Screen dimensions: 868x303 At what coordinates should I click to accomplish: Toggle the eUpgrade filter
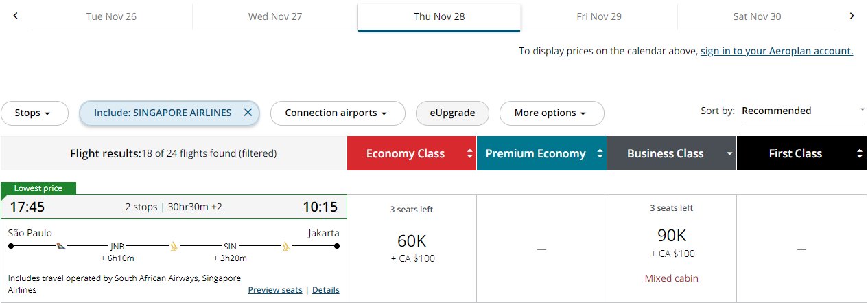point(452,113)
